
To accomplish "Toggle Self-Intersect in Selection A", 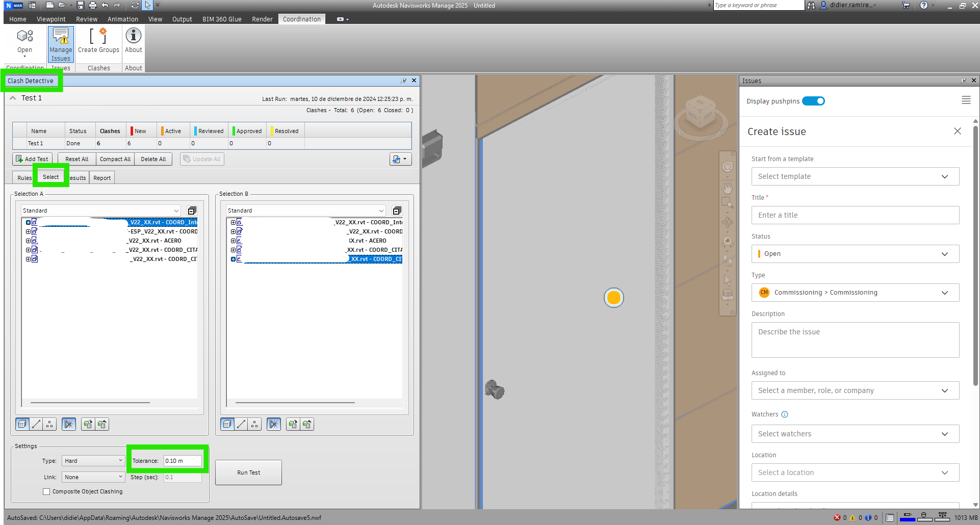I will pos(69,424).
